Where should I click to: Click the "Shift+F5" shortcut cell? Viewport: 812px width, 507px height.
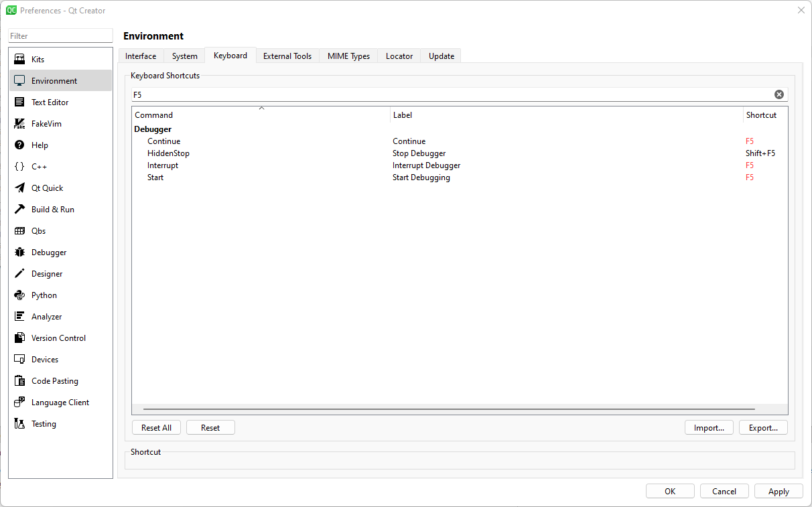point(760,153)
